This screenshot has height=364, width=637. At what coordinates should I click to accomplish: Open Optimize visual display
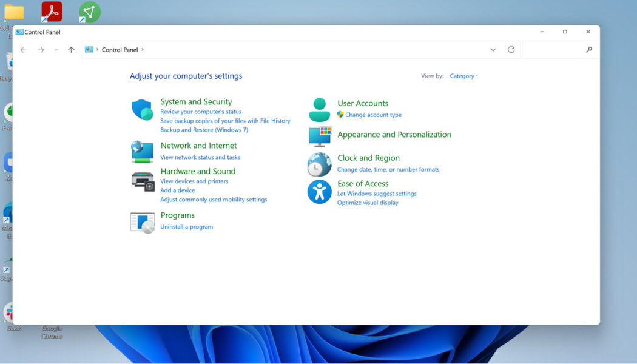(367, 203)
